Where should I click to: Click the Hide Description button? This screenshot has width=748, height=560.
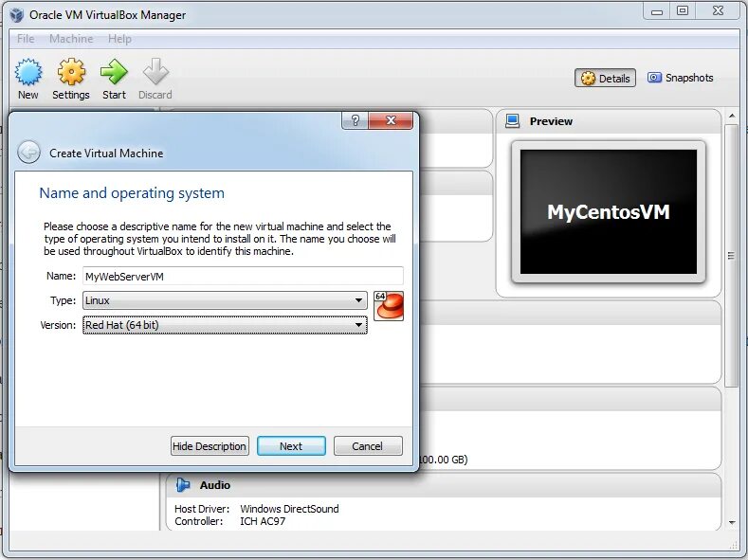point(210,446)
